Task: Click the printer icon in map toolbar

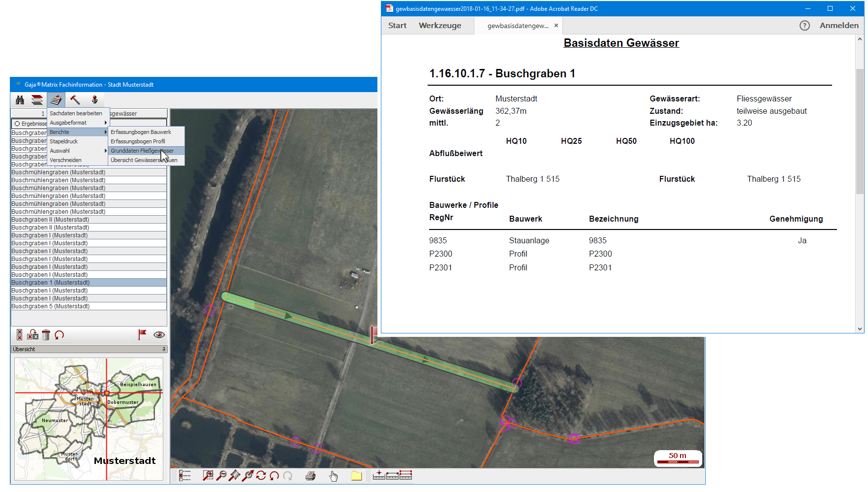Action: click(310, 476)
